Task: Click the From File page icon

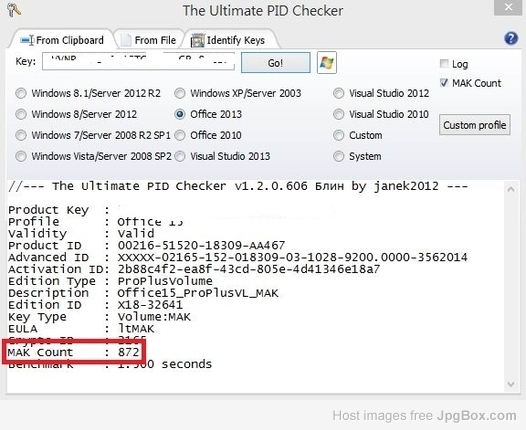Action: (x=126, y=41)
